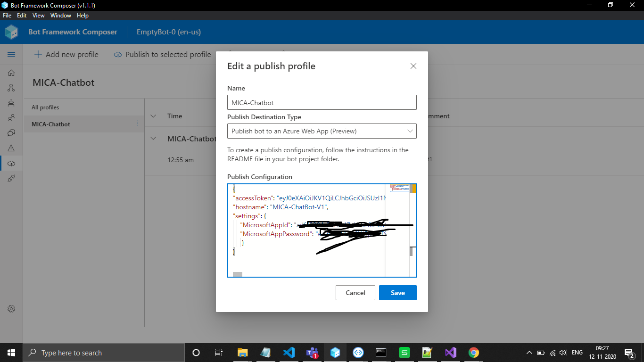Open Skills via the plug icon

click(12, 178)
